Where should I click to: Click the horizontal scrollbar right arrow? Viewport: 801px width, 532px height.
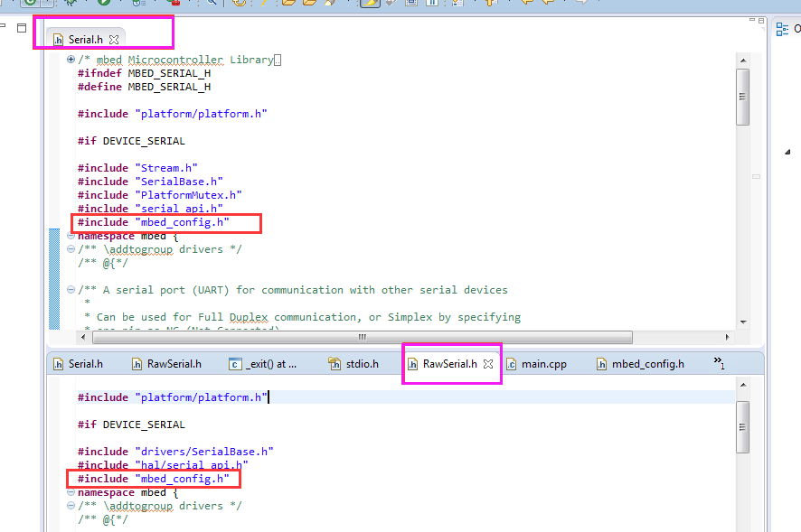point(728,337)
